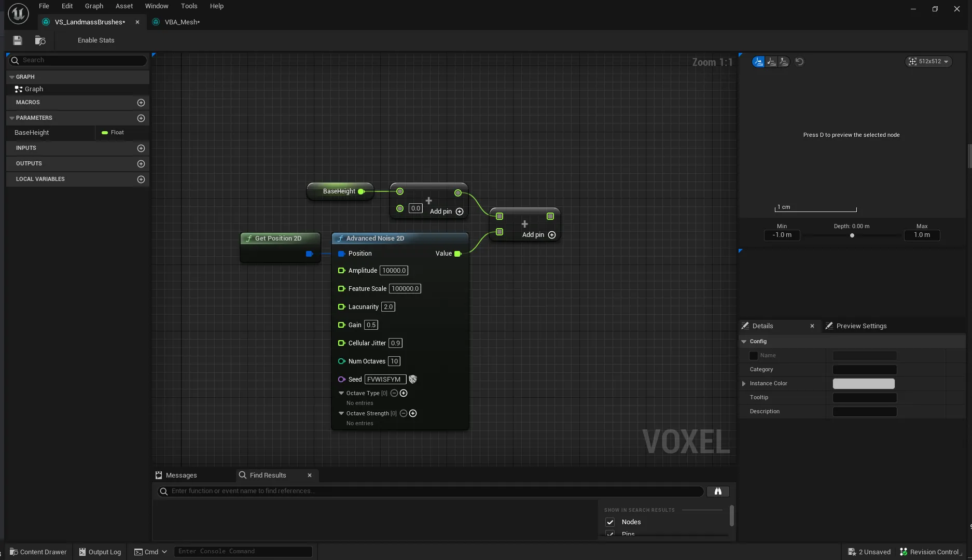Screen dimensions: 972x560
Task: Uncheck the Pins option in search results
Action: pos(610,534)
